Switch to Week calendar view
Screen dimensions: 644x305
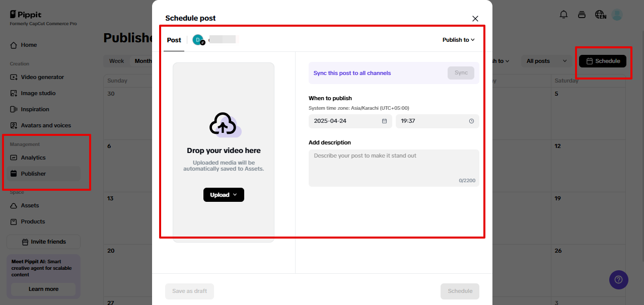(x=116, y=61)
